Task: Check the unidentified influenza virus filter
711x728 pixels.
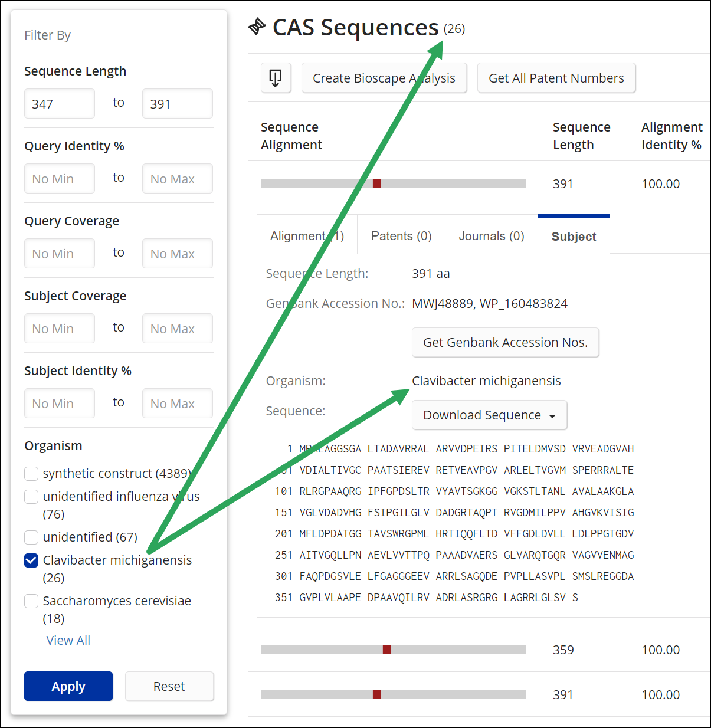Action: click(x=31, y=497)
